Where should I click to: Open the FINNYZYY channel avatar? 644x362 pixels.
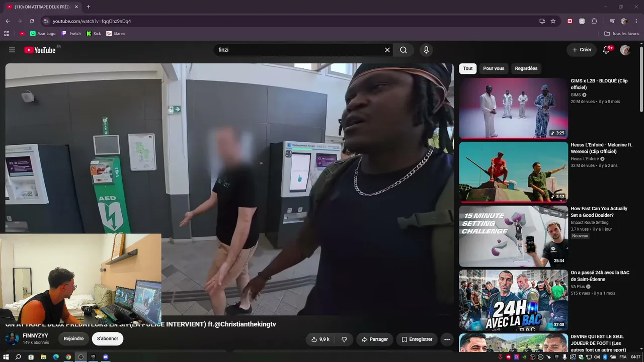[12, 338]
